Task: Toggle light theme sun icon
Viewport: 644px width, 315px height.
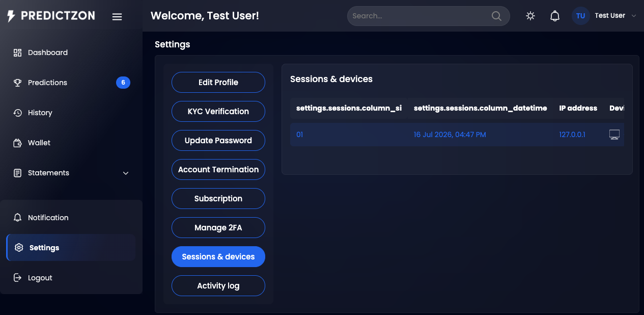Action: coord(530,16)
